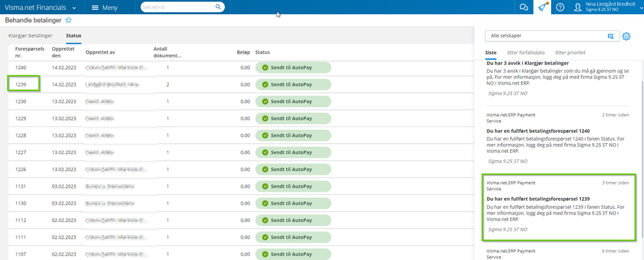Click Sendt til AutoPay status for 1240
The image size is (644, 260).
click(293, 67)
